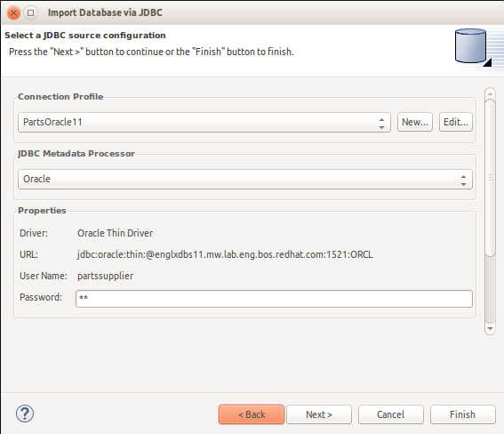Open the help question mark icon
This screenshot has height=434, width=504.
pos(25,414)
